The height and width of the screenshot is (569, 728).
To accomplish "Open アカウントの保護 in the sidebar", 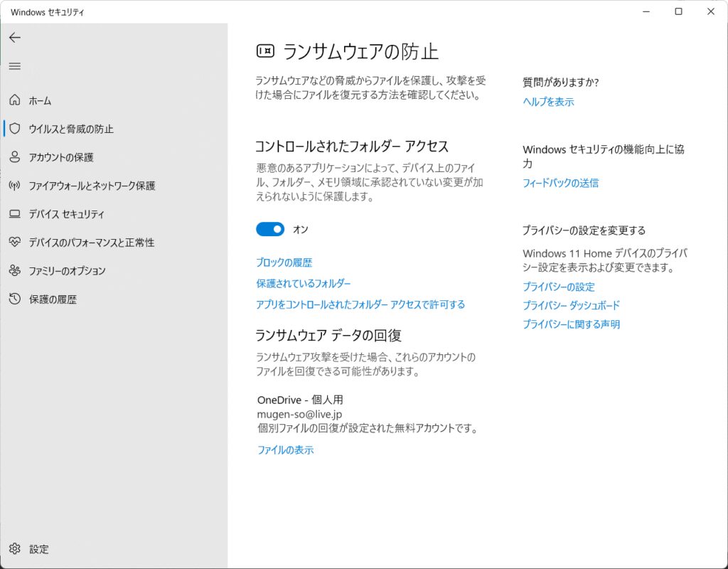I will [x=114, y=157].
